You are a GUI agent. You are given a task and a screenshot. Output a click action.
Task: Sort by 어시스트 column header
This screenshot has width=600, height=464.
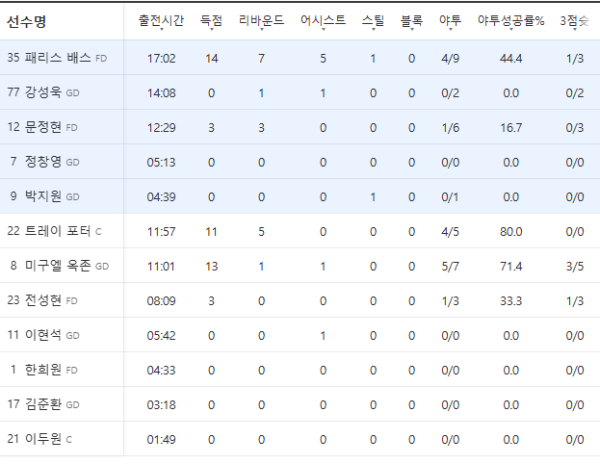point(323,20)
